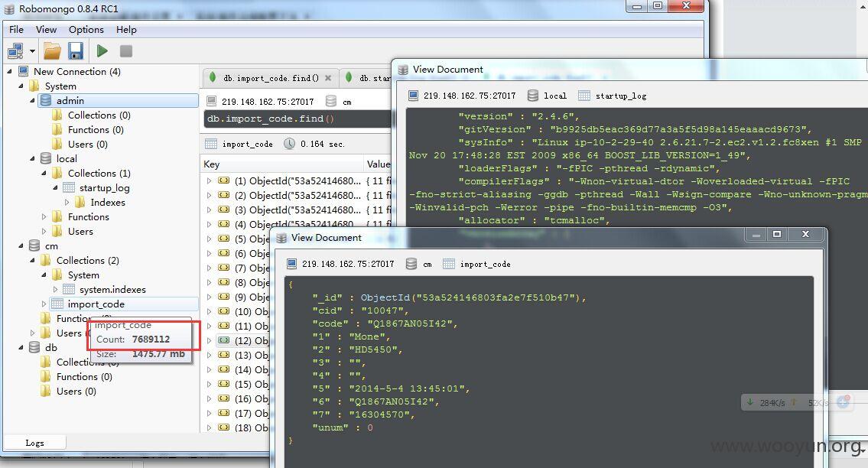This screenshot has height=468, width=868.
Task: Click the Connect to server toolbar icon
Action: (x=15, y=51)
